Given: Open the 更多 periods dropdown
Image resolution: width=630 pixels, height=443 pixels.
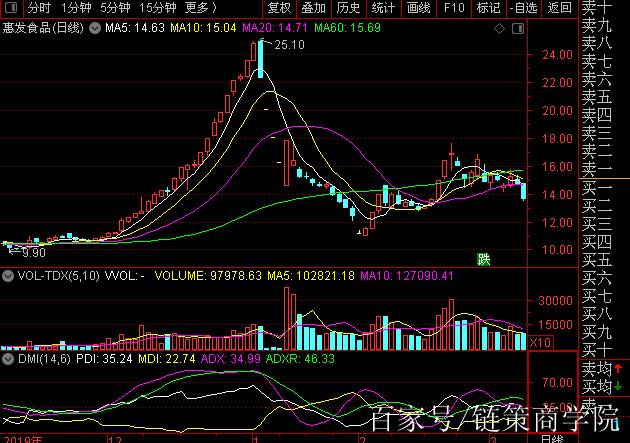Looking at the screenshot, I should [x=200, y=8].
